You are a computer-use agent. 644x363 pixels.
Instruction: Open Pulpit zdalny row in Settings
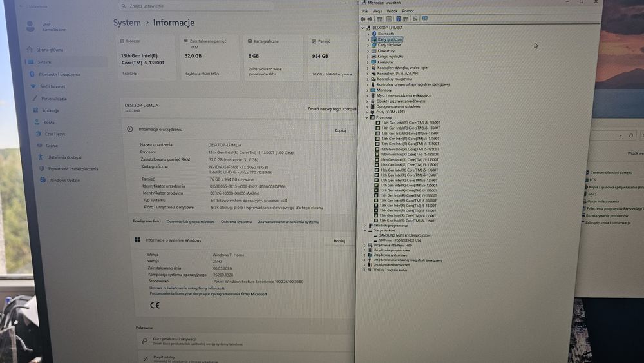[x=245, y=358]
